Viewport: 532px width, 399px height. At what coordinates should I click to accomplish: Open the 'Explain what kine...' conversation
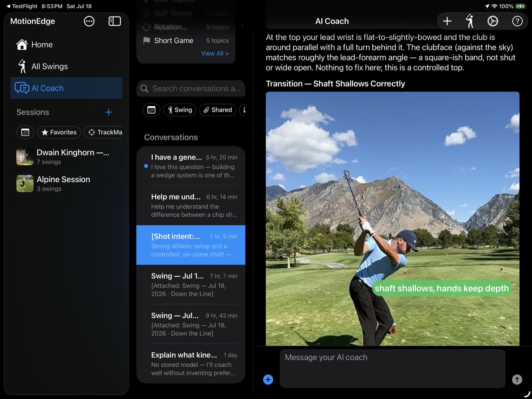191,364
